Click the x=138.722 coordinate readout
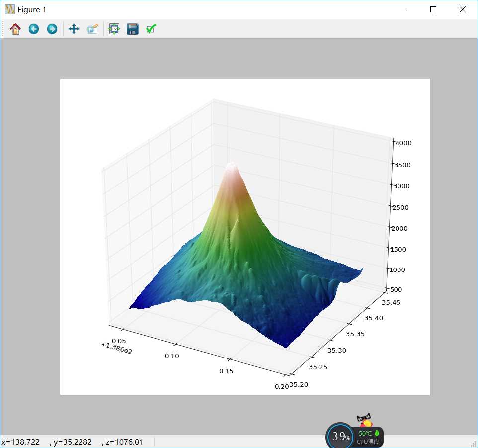 pos(21,442)
